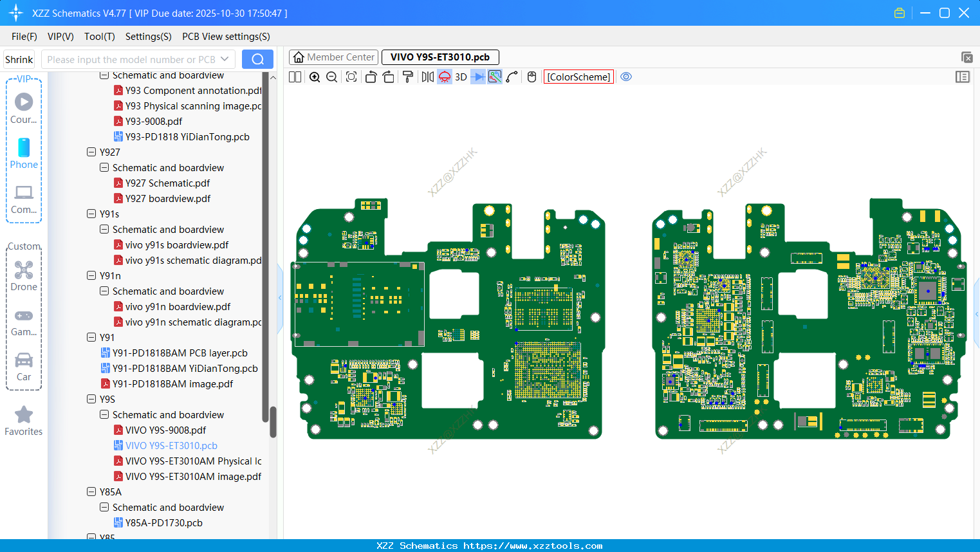Click the paint roller icon
The width and height of the screenshot is (980, 552).
click(x=408, y=77)
